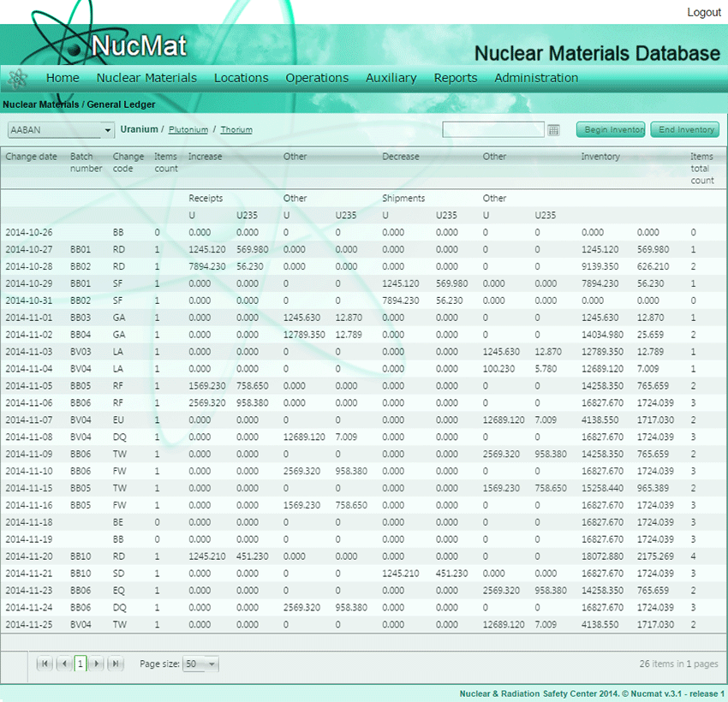
Task: Select page number 1 in pager
Action: pyautogui.click(x=81, y=663)
